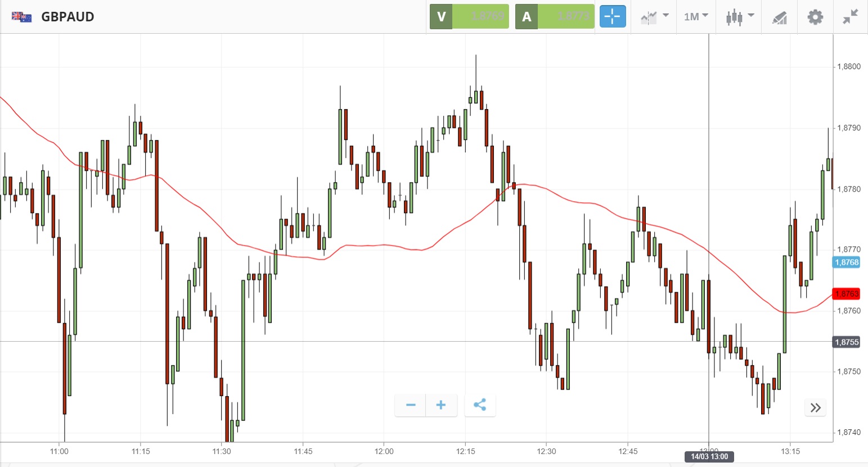Image resolution: width=868 pixels, height=467 pixels.
Task: Click the A buy button
Action: click(x=555, y=17)
